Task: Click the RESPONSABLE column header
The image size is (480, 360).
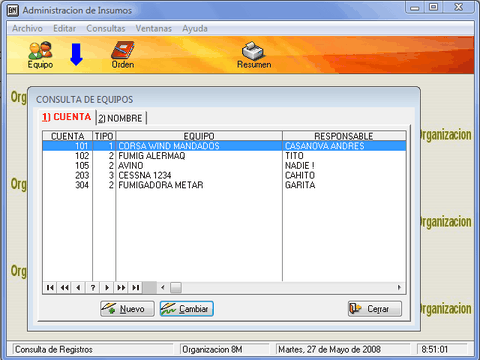Action: [344, 136]
